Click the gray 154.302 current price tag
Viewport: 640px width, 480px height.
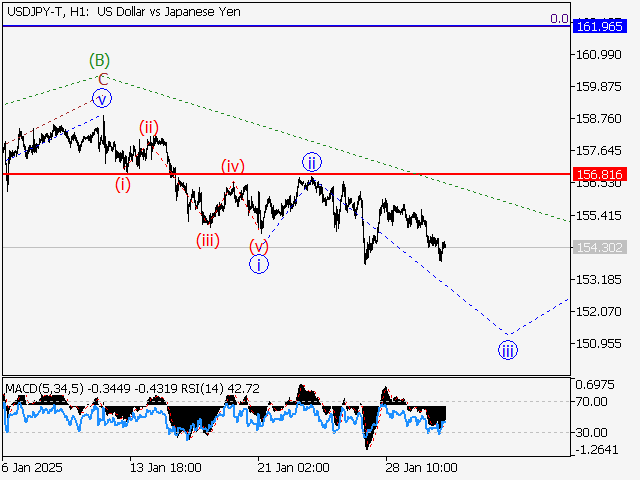[597, 247]
